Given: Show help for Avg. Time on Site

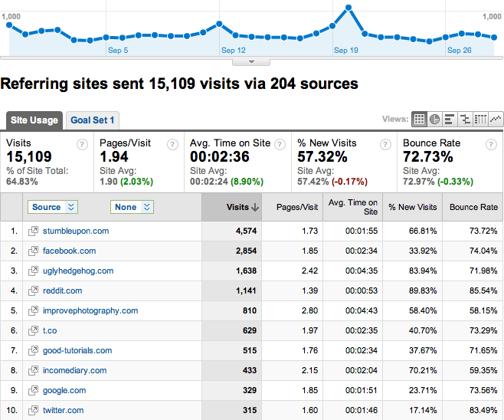Looking at the screenshot, I should click(278, 144).
